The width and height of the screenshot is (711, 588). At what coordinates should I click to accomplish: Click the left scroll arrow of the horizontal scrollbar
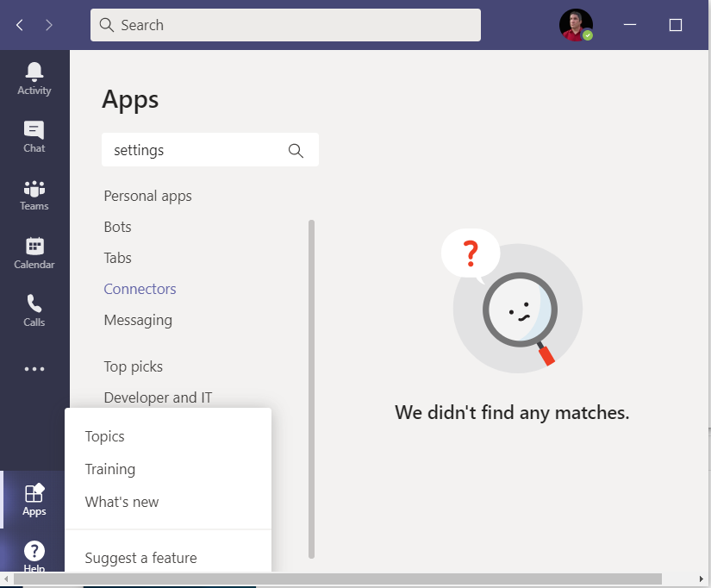6,579
